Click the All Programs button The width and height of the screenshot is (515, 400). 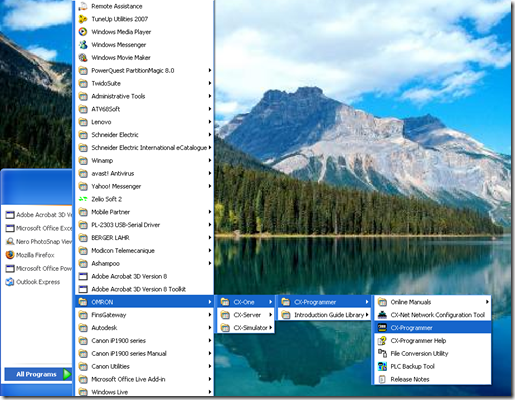coord(38,374)
